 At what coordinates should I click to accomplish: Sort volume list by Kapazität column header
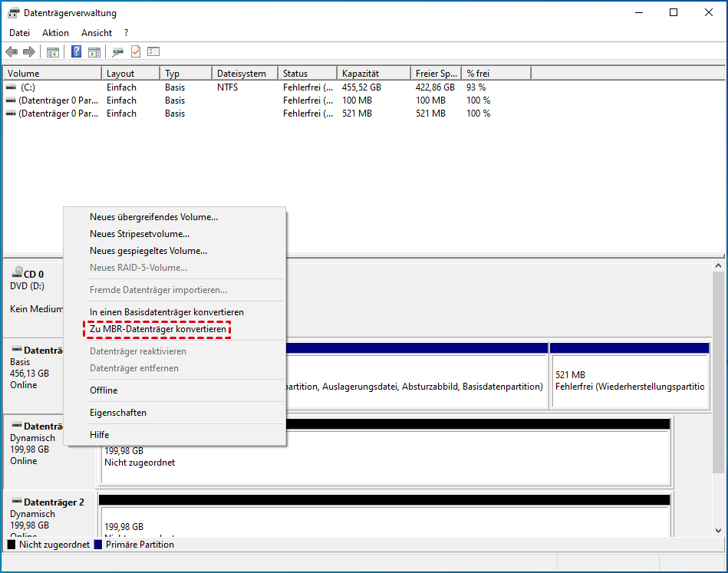tap(373, 74)
